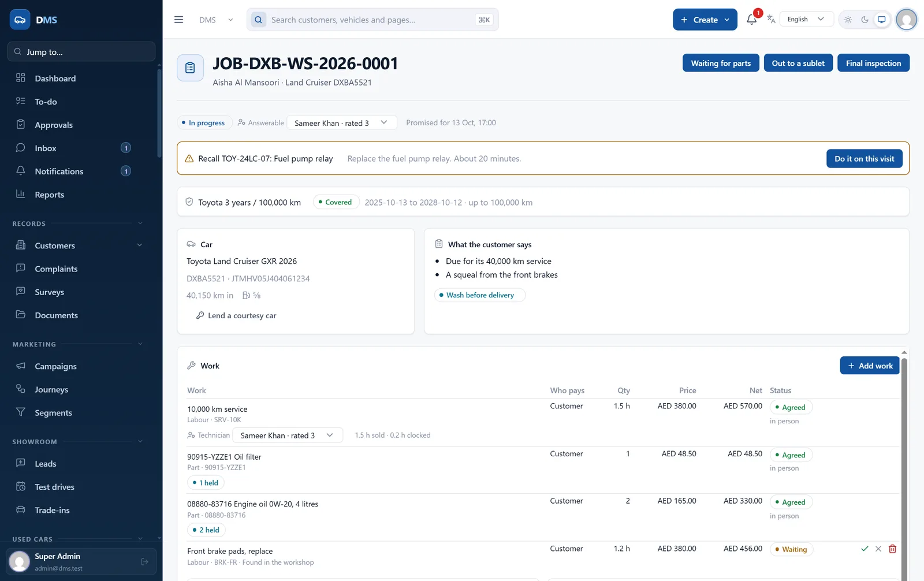Click the Jump to input field
924x581 pixels.
[x=81, y=51]
